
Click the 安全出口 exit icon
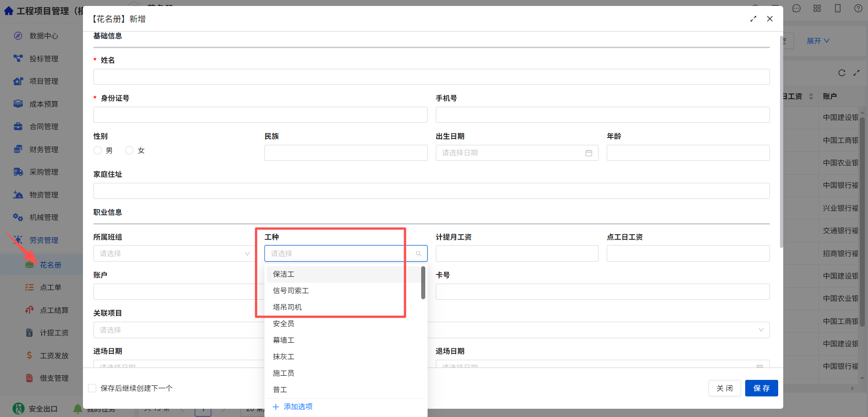coord(18,408)
